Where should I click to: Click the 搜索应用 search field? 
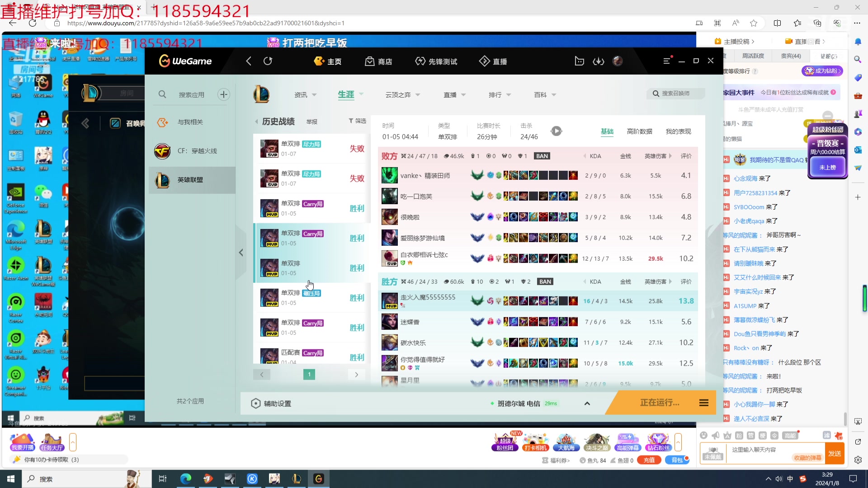191,94
